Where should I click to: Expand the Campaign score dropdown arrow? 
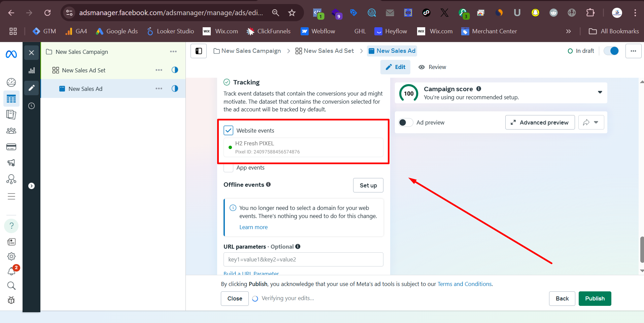[x=600, y=92]
